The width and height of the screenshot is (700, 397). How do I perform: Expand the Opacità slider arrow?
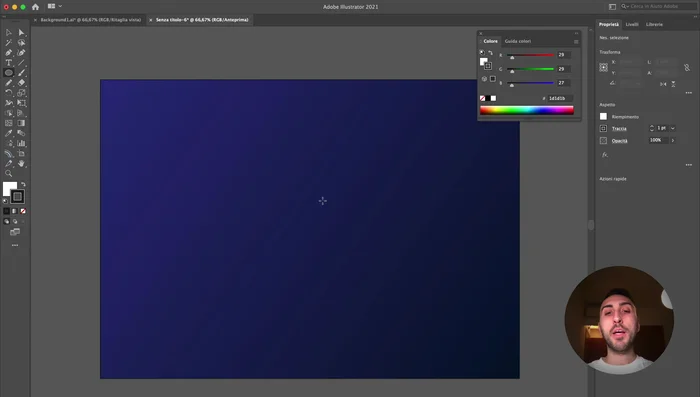pyautogui.click(x=673, y=141)
